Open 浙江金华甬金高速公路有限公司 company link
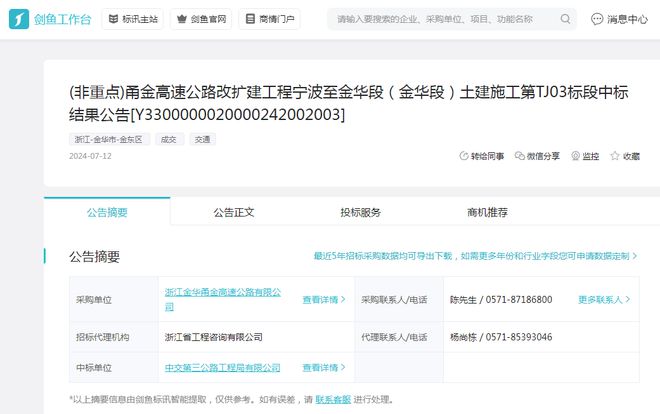660x414 pixels. click(223, 299)
